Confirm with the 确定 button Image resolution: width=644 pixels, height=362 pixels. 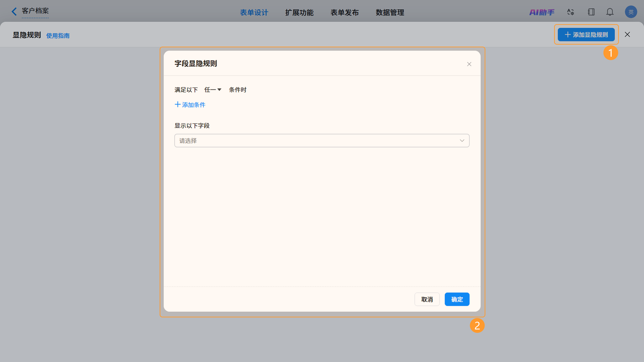(x=457, y=299)
